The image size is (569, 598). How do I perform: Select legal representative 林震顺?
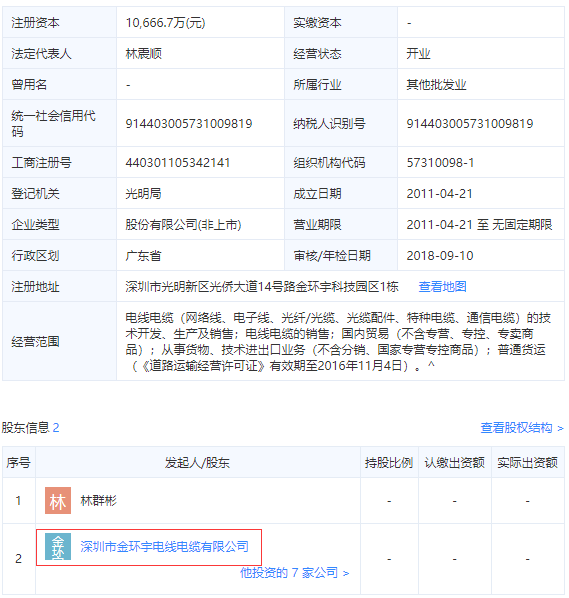143,53
